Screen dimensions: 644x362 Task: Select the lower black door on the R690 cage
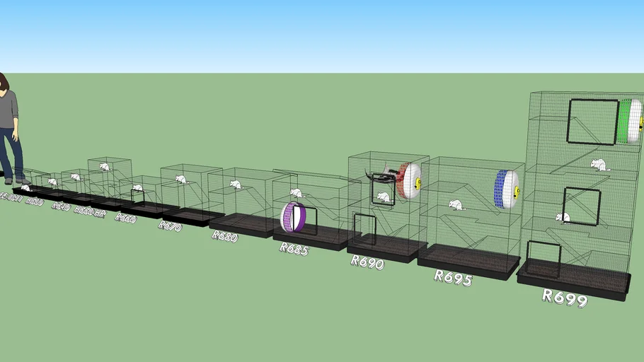pyautogui.click(x=364, y=229)
